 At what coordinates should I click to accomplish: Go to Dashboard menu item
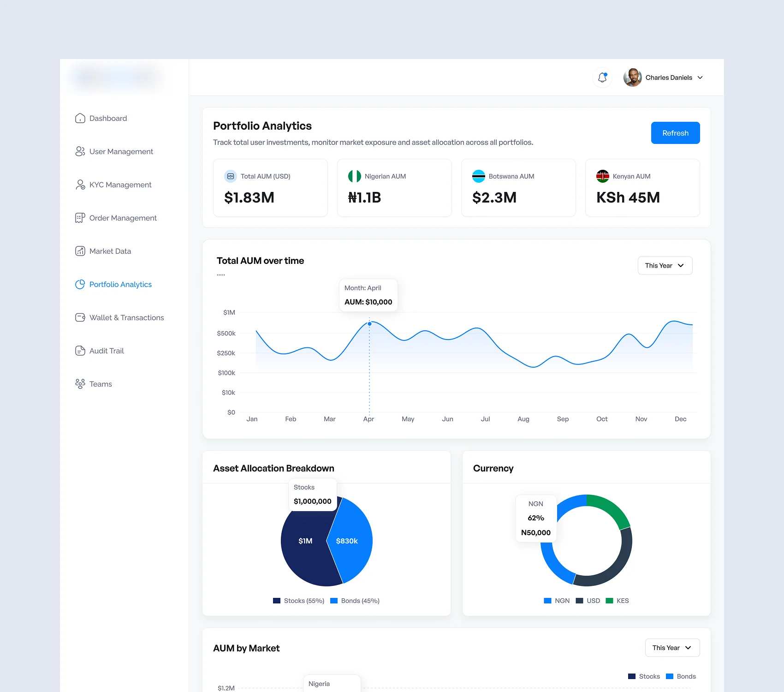(x=108, y=119)
